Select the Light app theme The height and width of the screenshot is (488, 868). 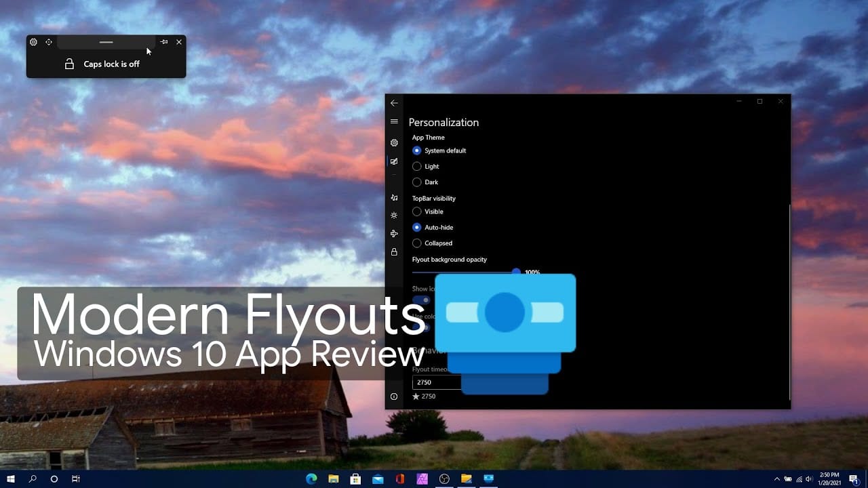(x=426, y=166)
